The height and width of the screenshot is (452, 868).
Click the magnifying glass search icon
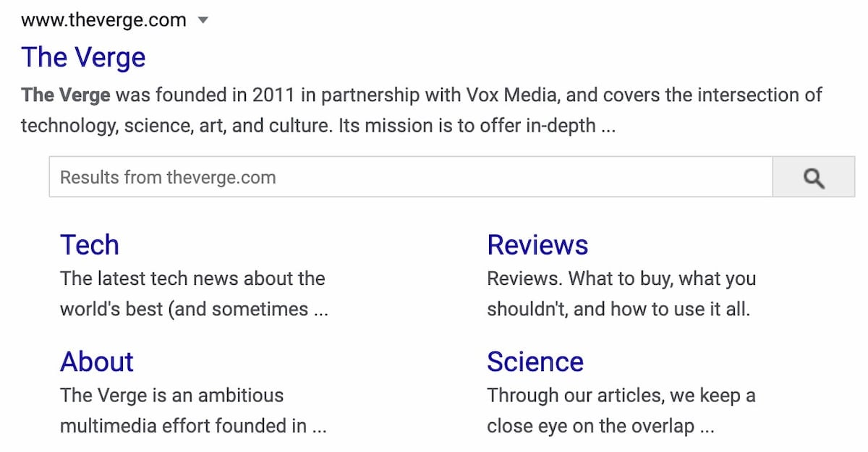coord(814,178)
